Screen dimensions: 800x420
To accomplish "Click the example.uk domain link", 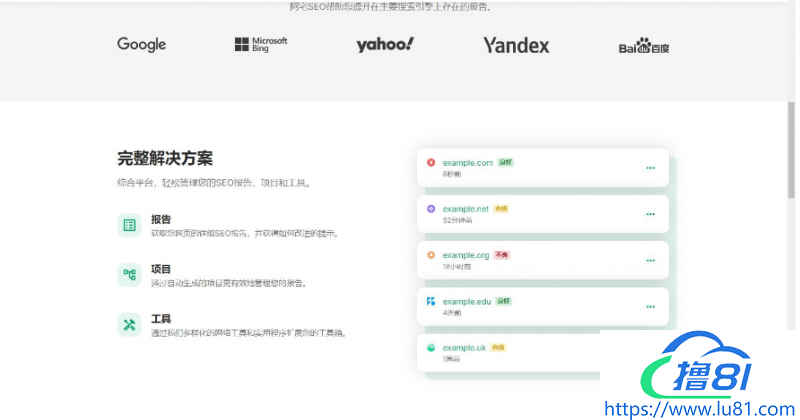I will click(464, 347).
